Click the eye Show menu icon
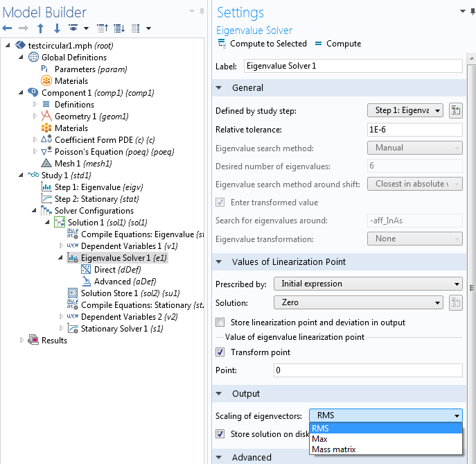The width and height of the screenshot is (476, 464). tap(73, 28)
